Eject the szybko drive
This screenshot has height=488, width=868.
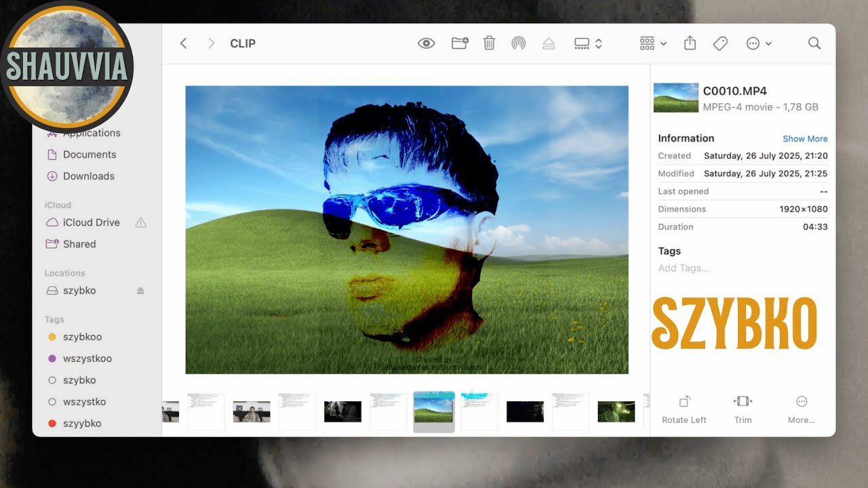click(x=140, y=291)
